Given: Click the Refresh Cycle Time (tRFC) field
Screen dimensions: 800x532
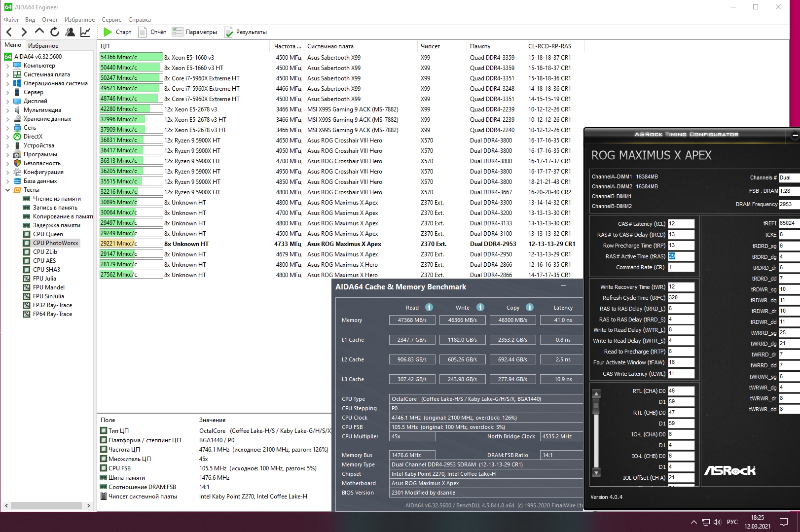Looking at the screenshot, I should (x=681, y=298).
